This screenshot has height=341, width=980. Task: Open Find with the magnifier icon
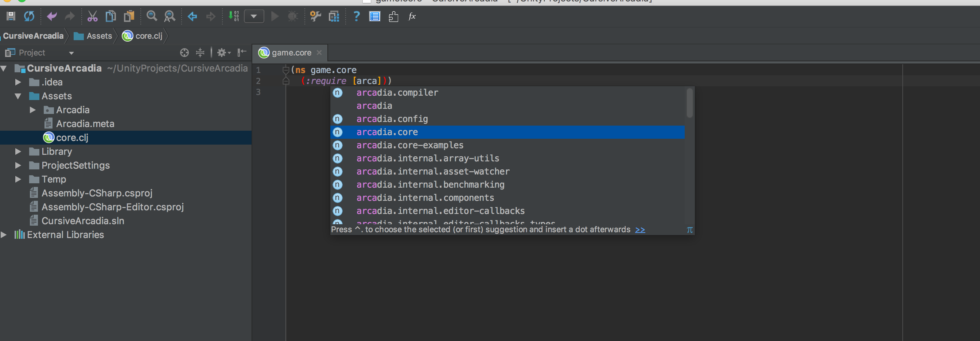pyautogui.click(x=152, y=16)
